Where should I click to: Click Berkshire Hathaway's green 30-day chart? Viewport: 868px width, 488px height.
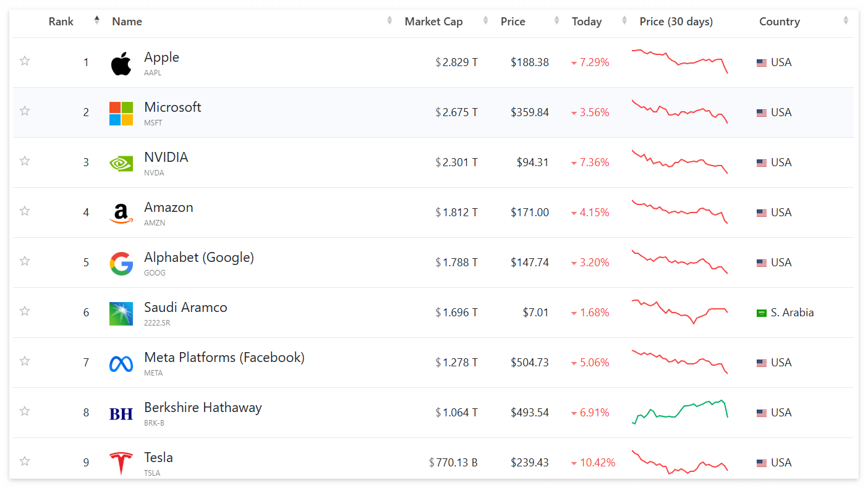[x=679, y=413]
